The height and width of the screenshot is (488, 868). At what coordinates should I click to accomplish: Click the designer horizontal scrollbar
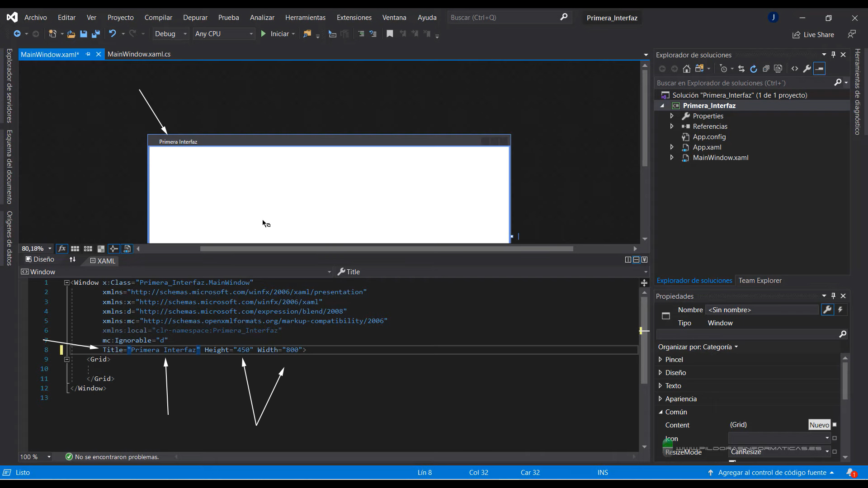pos(387,249)
